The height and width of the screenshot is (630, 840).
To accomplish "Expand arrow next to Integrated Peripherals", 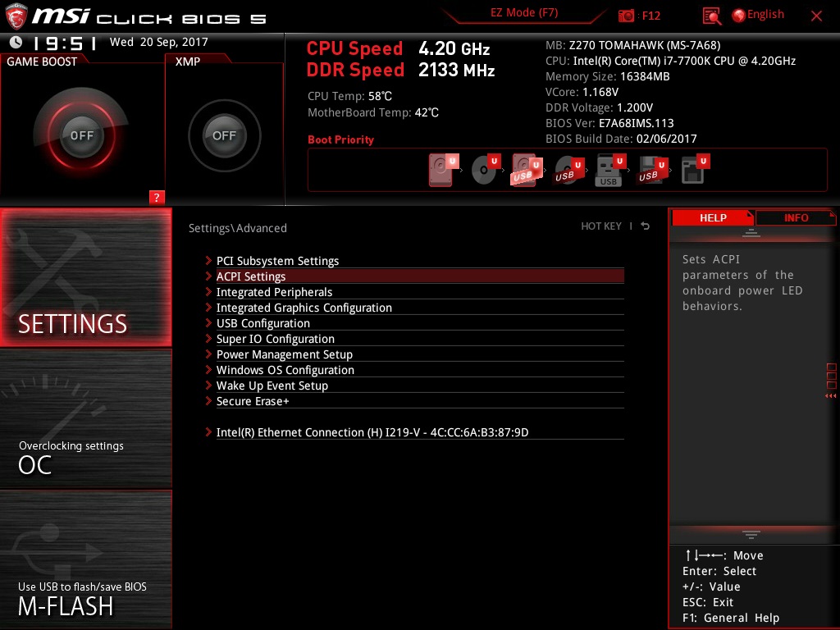I will [x=208, y=291].
